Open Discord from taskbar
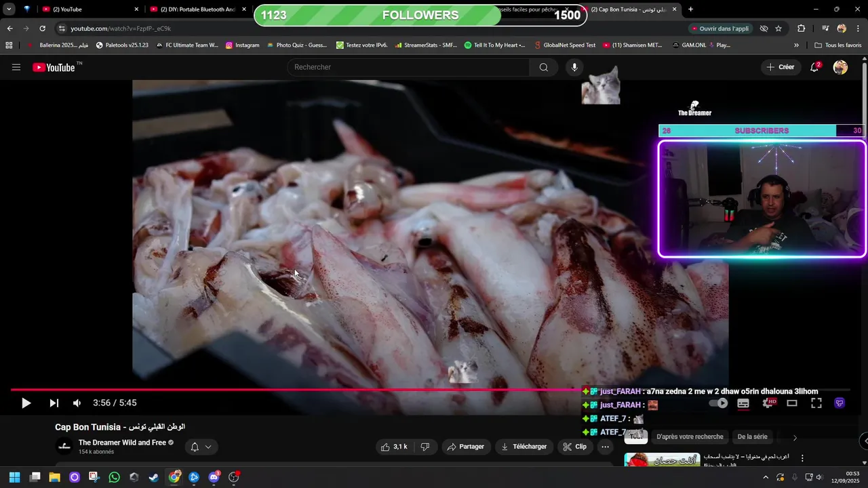The height and width of the screenshot is (488, 868). (x=214, y=477)
